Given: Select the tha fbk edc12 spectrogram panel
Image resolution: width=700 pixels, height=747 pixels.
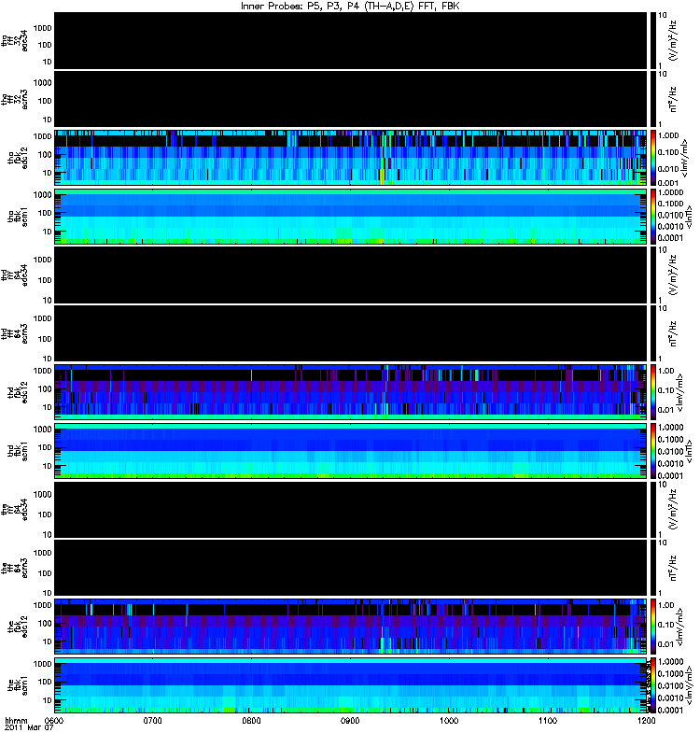Looking at the screenshot, I should tap(351, 158).
